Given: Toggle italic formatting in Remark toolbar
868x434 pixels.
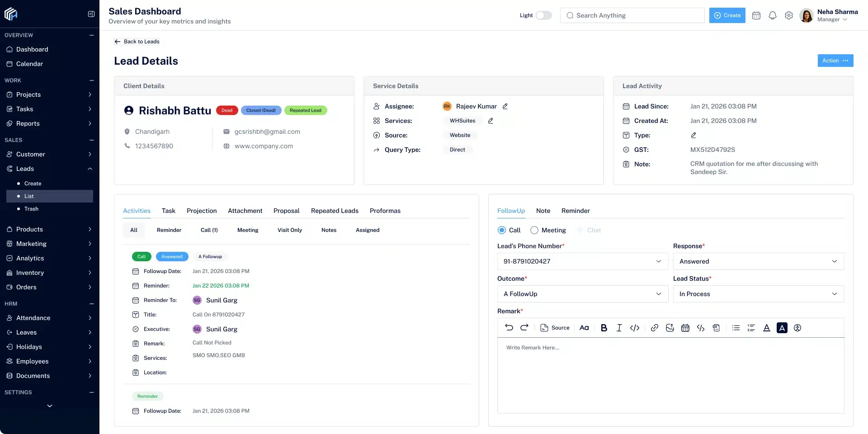Looking at the screenshot, I should 619,328.
